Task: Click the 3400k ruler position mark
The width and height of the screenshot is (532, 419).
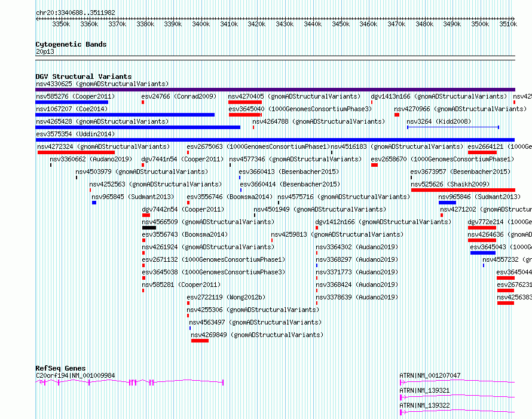Action: click(x=201, y=24)
